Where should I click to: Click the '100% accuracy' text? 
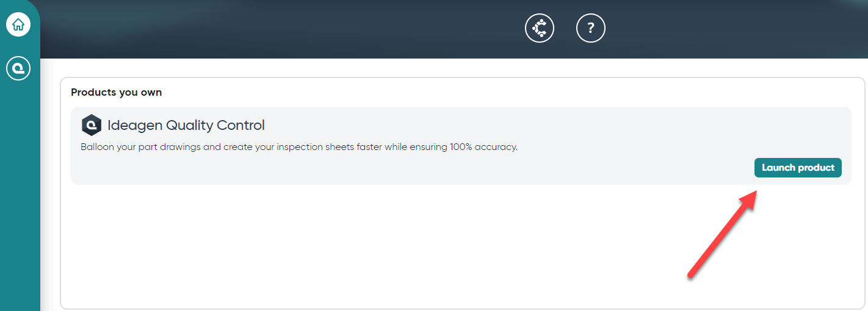[x=487, y=147]
